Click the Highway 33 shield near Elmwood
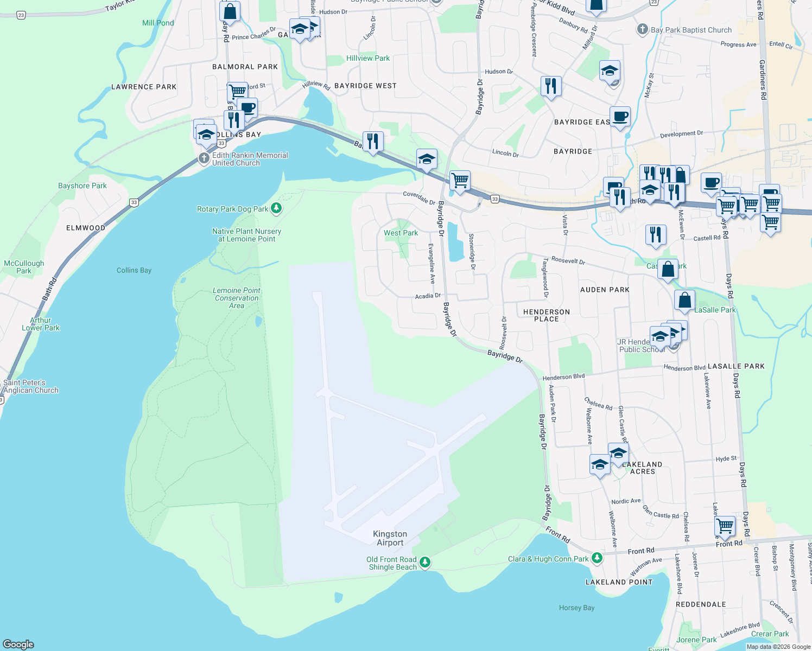 pyautogui.click(x=134, y=202)
